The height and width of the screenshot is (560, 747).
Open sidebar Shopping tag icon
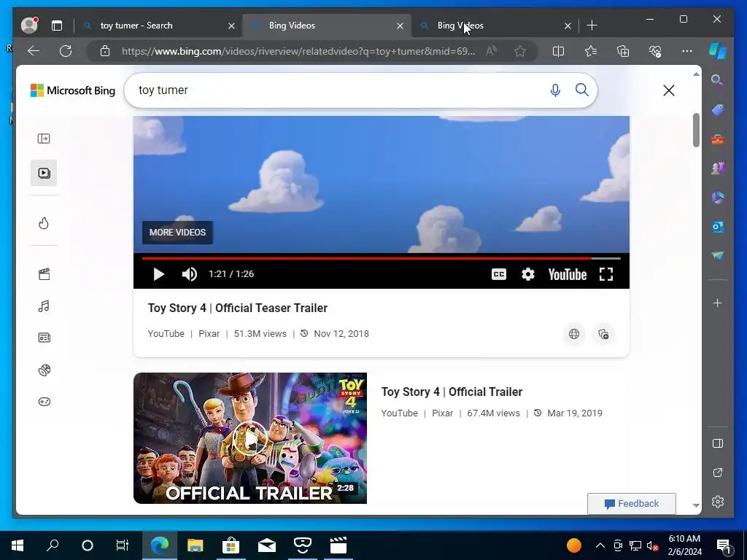click(718, 110)
